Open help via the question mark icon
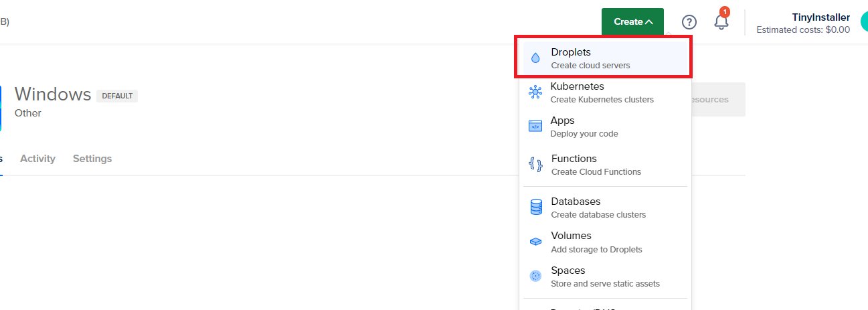 689,22
